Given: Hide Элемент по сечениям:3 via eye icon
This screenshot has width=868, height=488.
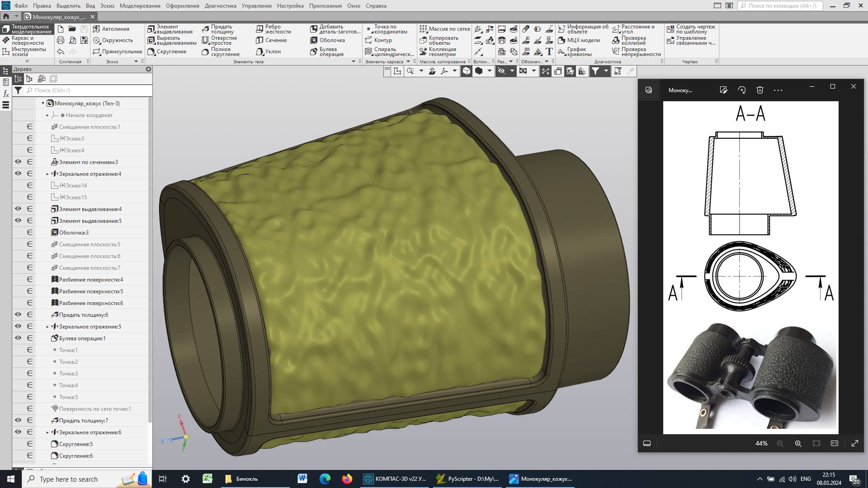Looking at the screenshot, I should (x=18, y=162).
